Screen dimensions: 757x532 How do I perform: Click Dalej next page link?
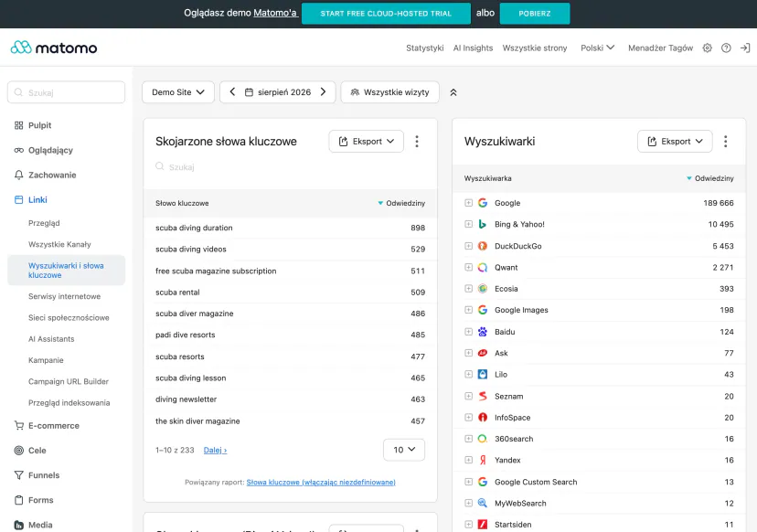pos(215,450)
